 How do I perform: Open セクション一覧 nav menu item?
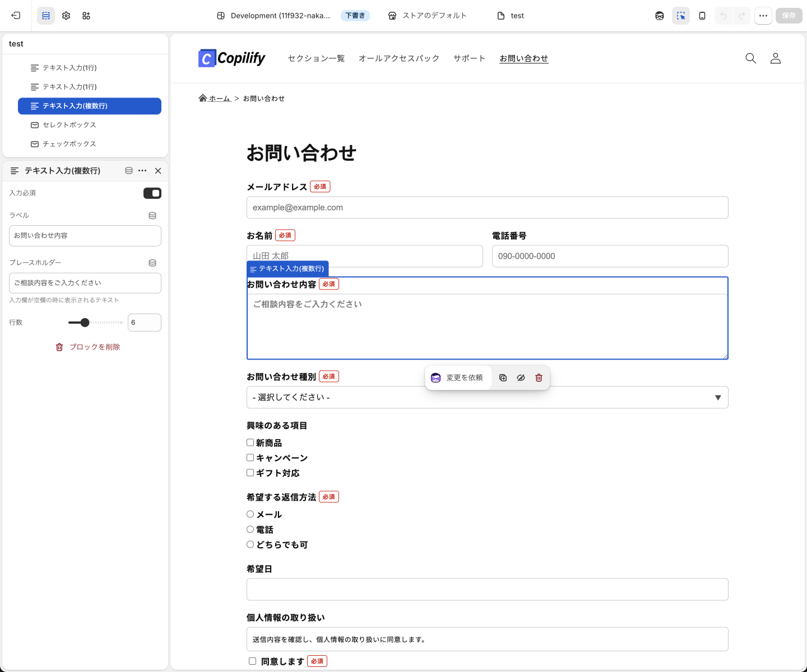pos(316,58)
